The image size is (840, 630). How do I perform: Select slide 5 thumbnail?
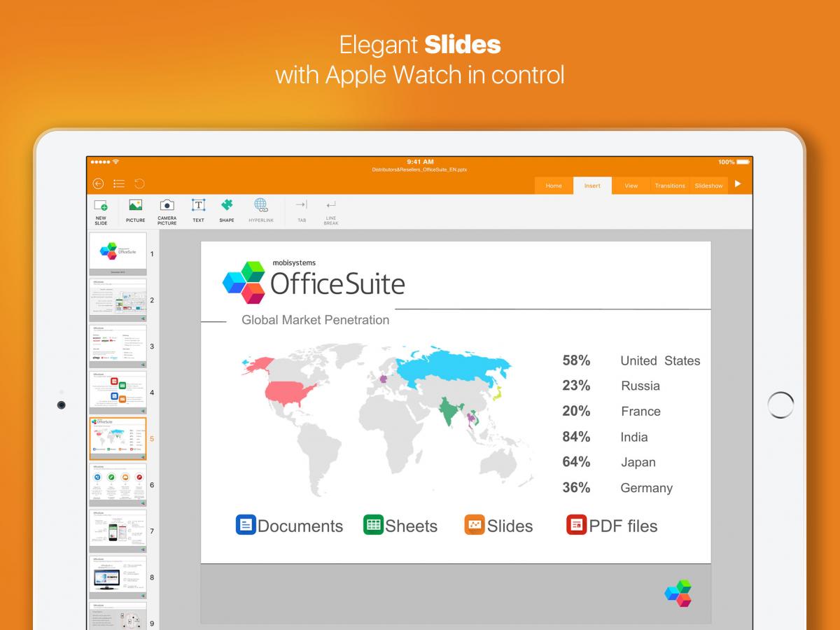(x=118, y=439)
